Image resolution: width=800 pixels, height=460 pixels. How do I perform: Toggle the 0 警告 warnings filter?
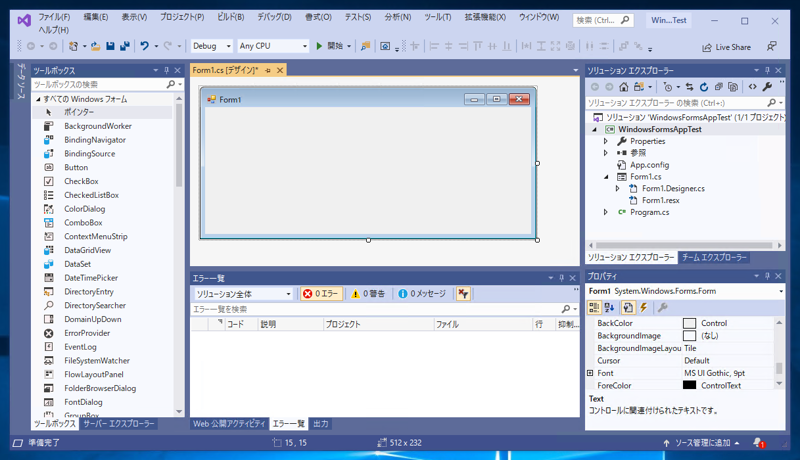point(368,294)
